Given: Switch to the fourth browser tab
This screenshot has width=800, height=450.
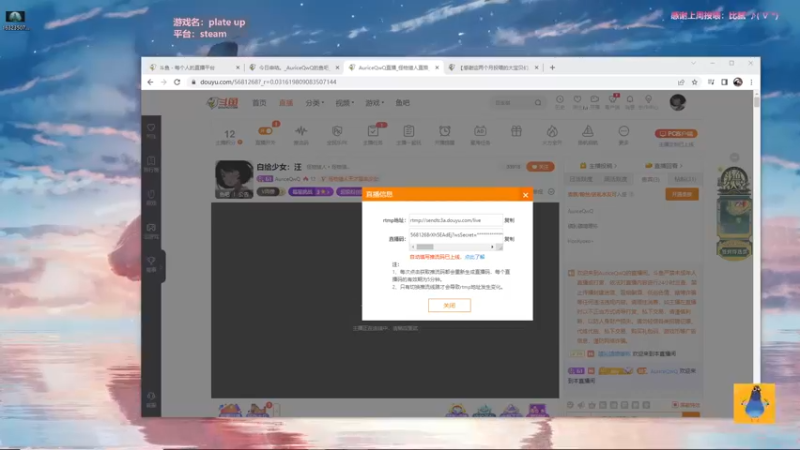Looking at the screenshot, I should (x=492, y=67).
